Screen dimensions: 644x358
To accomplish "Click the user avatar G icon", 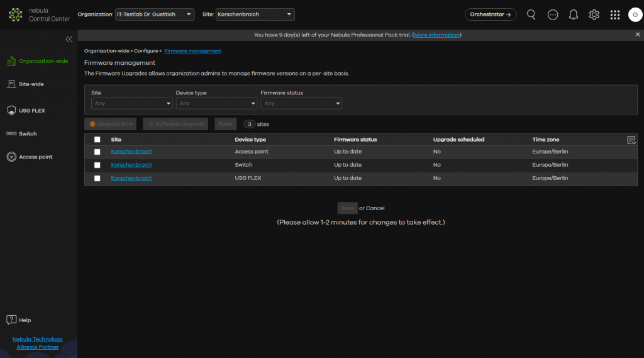I will coord(635,14).
